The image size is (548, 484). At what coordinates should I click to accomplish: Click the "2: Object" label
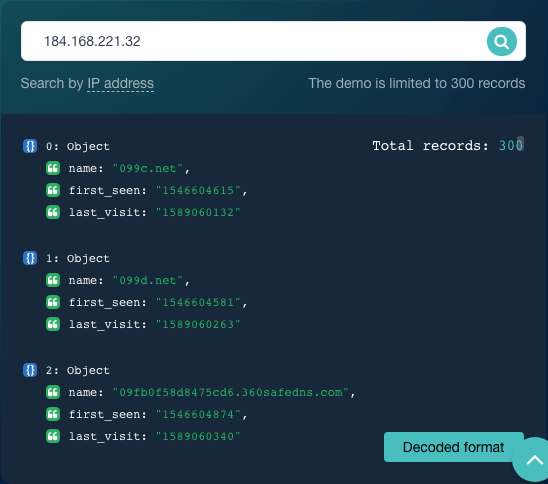click(x=78, y=370)
